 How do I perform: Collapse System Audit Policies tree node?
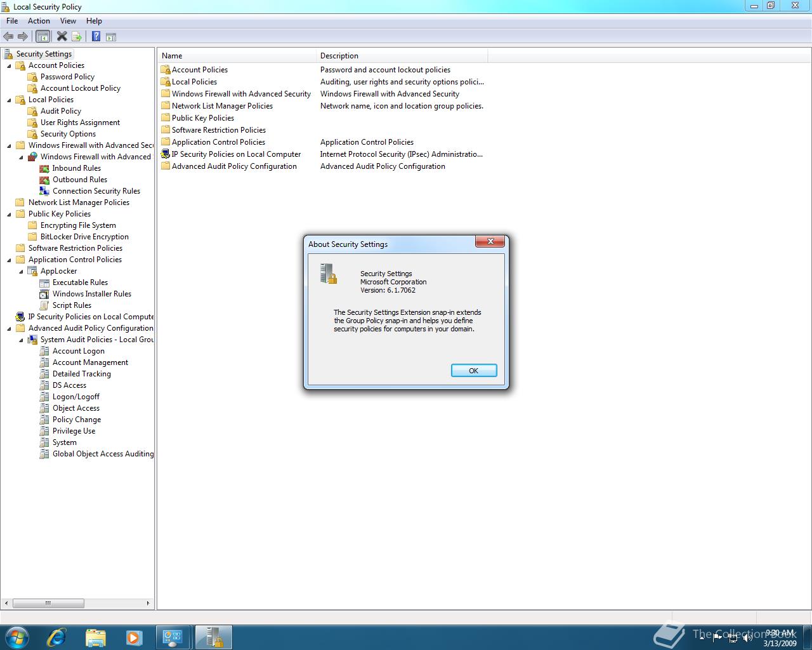[x=21, y=340]
